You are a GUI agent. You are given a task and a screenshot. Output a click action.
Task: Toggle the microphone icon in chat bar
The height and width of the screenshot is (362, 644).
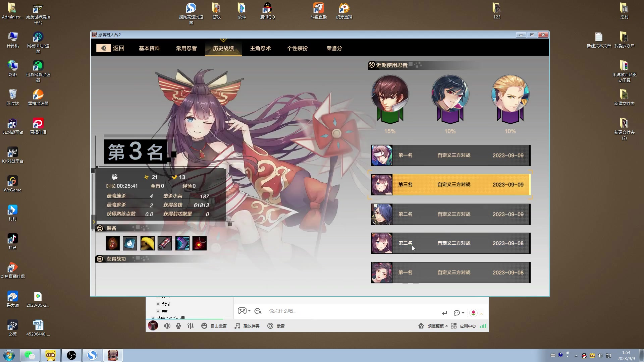pyautogui.click(x=178, y=326)
